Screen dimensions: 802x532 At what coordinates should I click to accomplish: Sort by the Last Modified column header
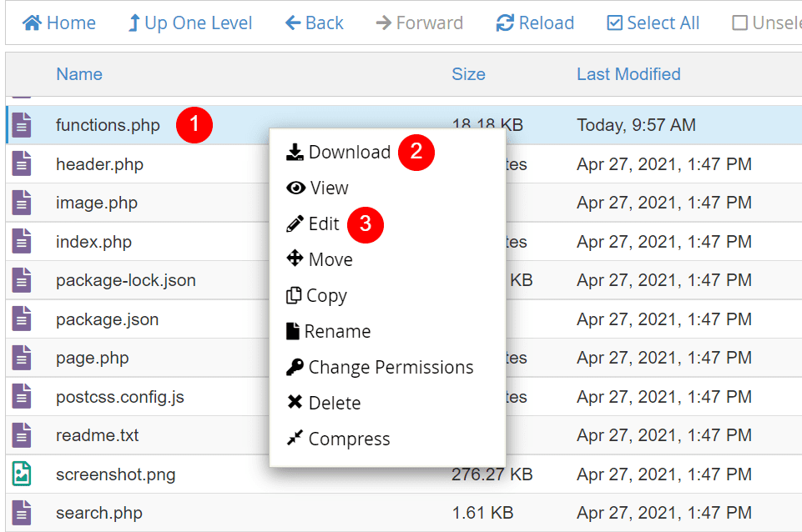tap(628, 74)
